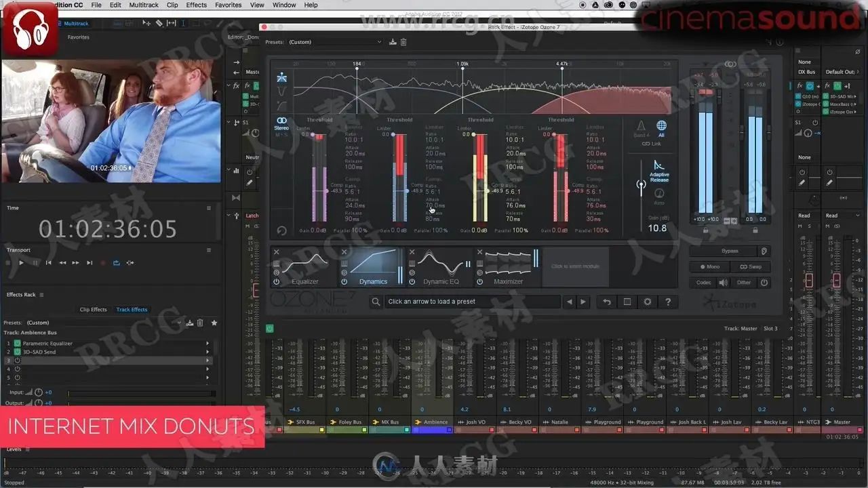Load the previous Ozone preset
Image resolution: width=868 pixels, height=488 pixels.
coord(570,302)
